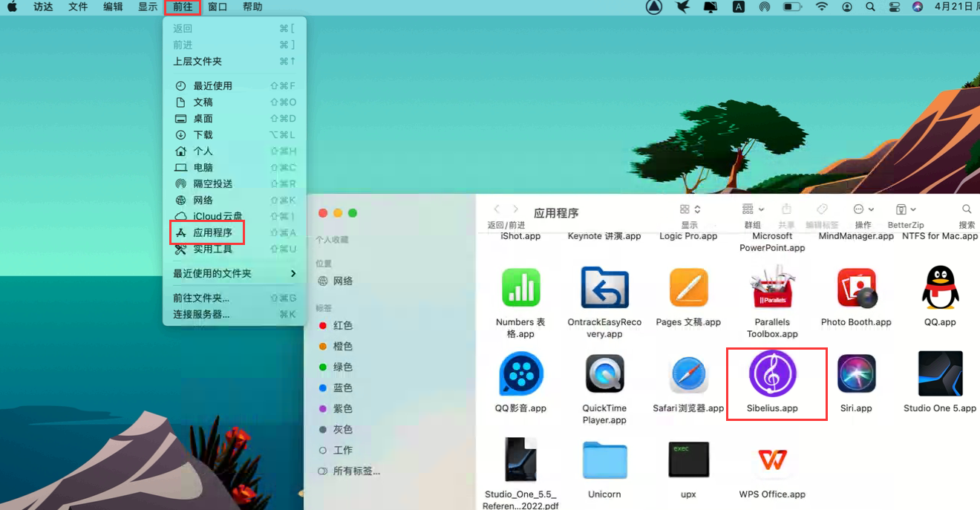
Task: Choose 应用程序 in the 前往 menu
Action: [212, 232]
